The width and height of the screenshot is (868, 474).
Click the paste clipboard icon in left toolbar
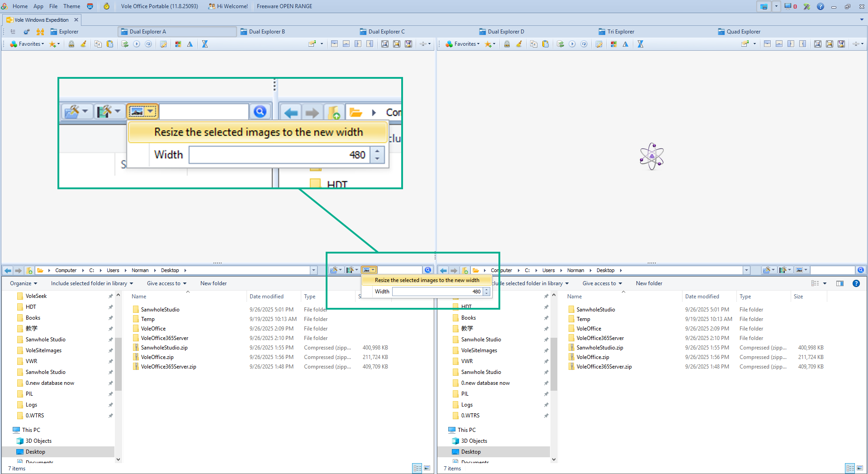(110, 44)
